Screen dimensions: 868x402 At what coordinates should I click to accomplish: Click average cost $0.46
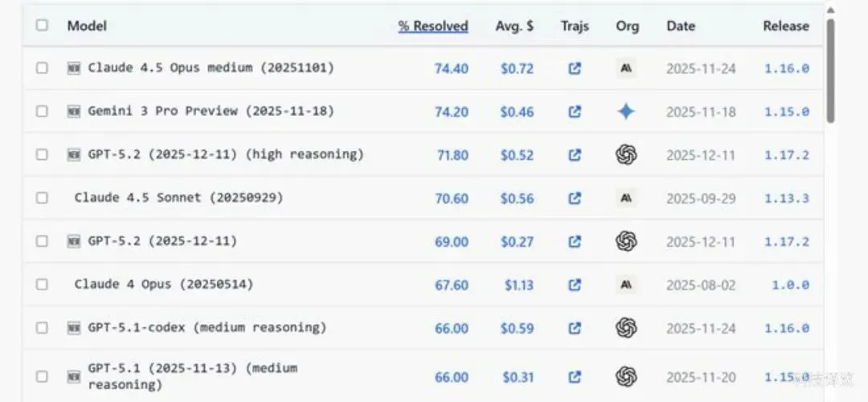point(517,112)
